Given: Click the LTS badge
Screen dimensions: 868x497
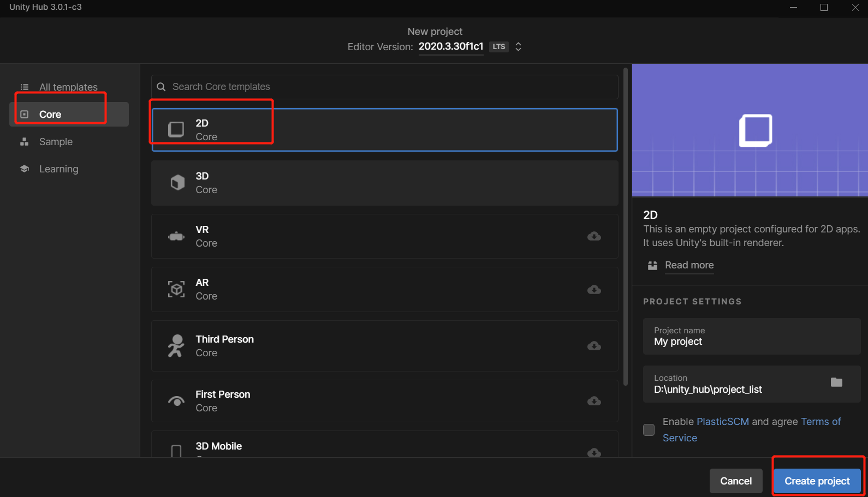Looking at the screenshot, I should (x=499, y=47).
